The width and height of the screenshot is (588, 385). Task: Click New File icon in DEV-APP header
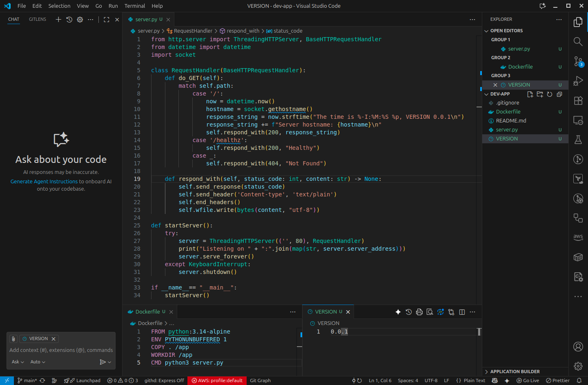click(x=530, y=94)
